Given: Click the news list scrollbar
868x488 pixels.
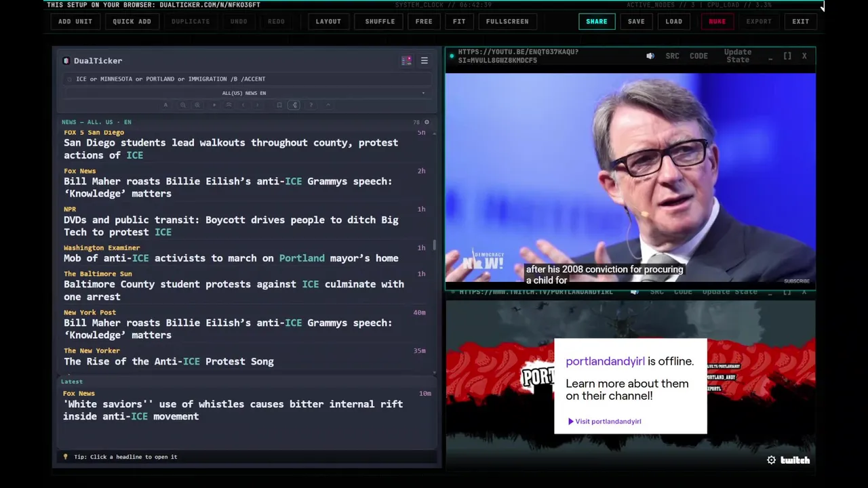Looking at the screenshot, I should (435, 244).
